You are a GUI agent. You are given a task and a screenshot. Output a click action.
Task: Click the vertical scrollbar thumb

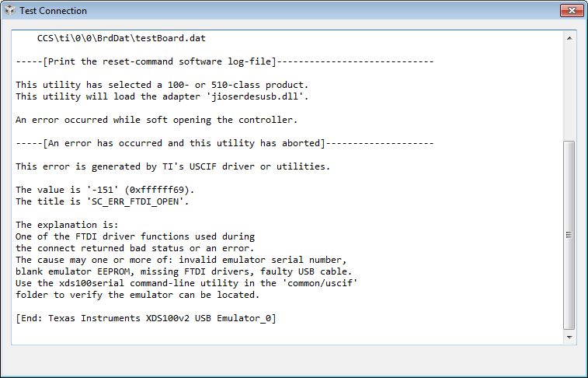click(569, 233)
